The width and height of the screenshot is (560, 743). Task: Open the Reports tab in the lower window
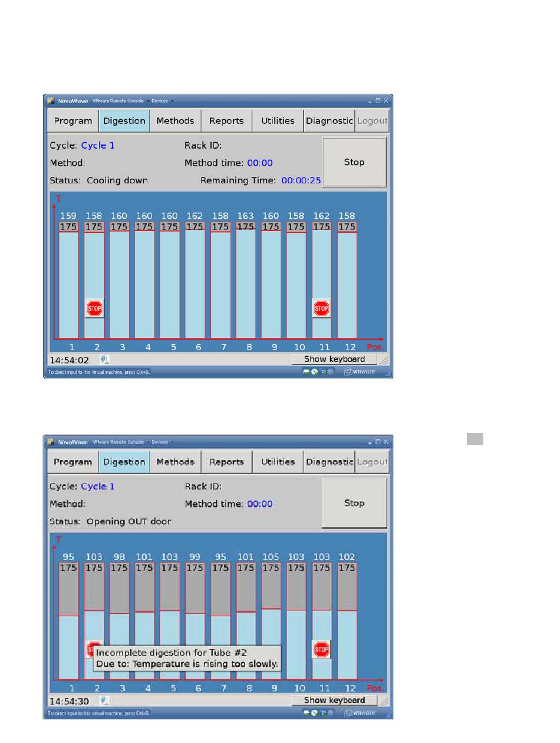pyautogui.click(x=226, y=462)
